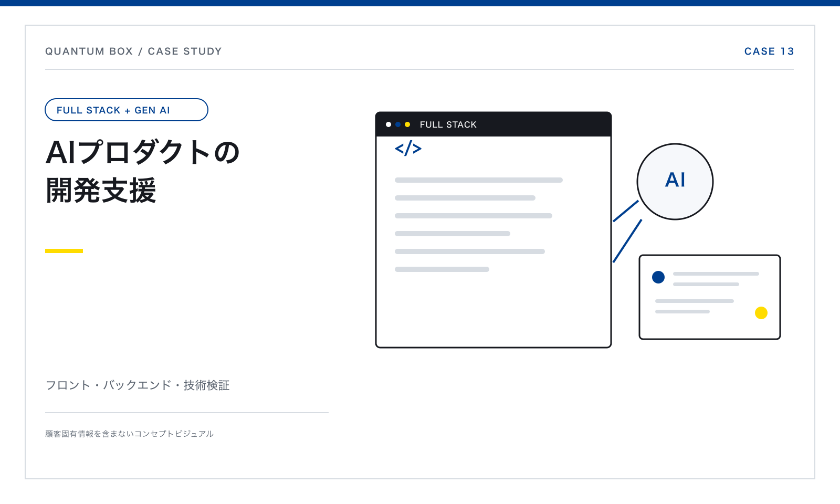Click the 開発支援 heading line

101,190
